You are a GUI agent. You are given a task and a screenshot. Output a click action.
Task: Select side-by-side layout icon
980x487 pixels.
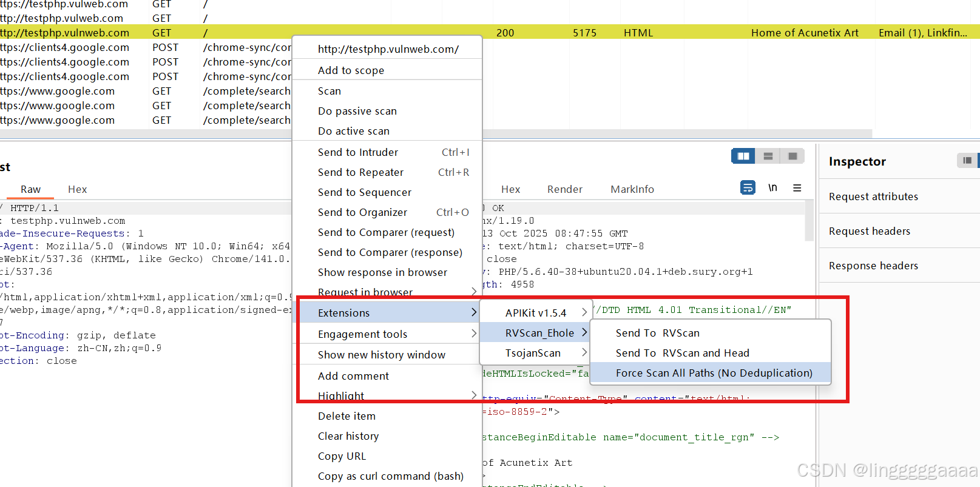pos(743,156)
